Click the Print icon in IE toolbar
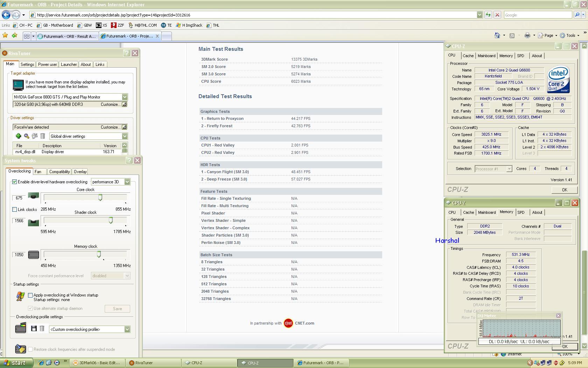This screenshot has height=368, width=588. pyautogui.click(x=527, y=35)
